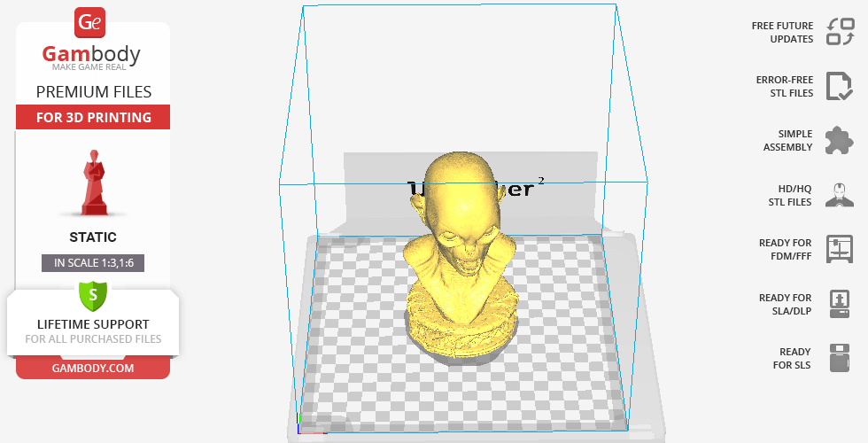
Task: Click the red Ge Gambody logo icon
Action: [x=91, y=21]
